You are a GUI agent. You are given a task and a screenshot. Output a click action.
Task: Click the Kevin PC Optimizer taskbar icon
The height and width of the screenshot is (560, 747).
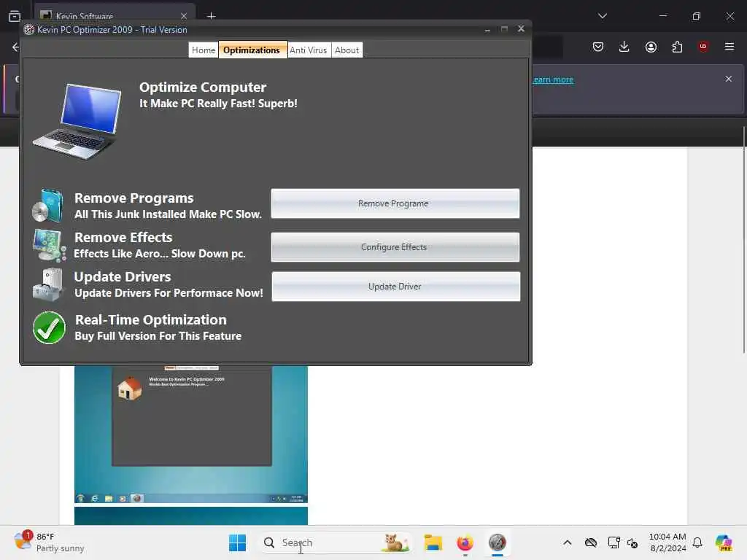pyautogui.click(x=498, y=542)
